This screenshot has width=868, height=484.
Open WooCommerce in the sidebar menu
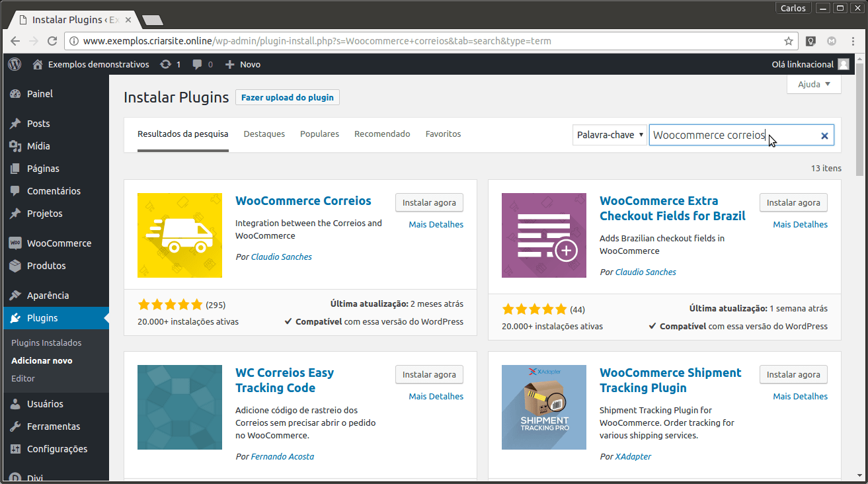(59, 243)
